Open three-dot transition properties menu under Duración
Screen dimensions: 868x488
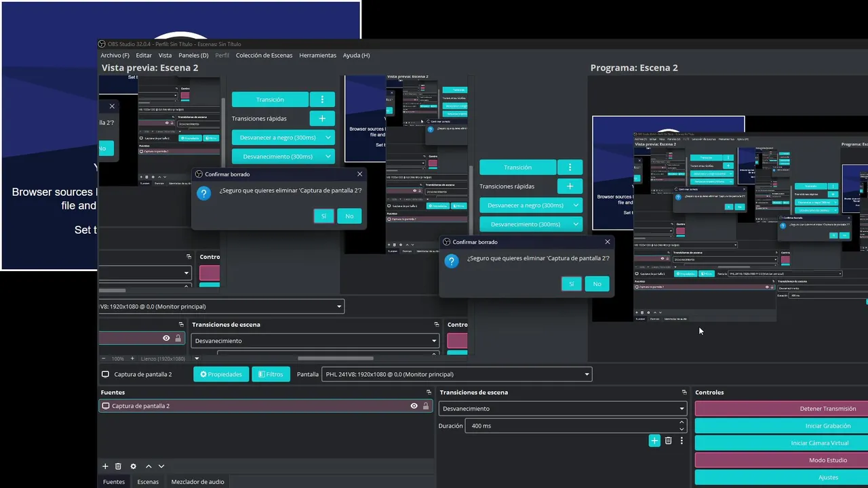pos(682,441)
